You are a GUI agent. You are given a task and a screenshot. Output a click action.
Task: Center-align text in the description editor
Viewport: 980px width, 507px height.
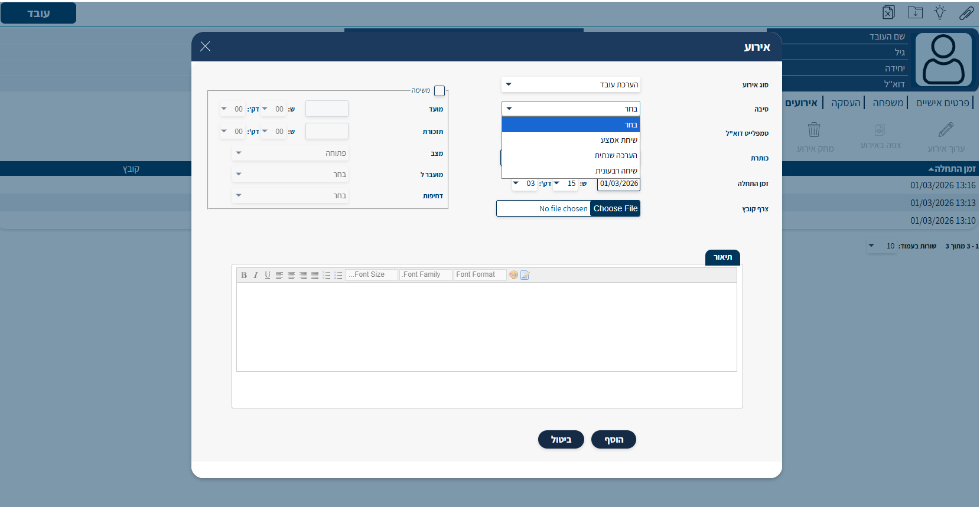click(291, 275)
